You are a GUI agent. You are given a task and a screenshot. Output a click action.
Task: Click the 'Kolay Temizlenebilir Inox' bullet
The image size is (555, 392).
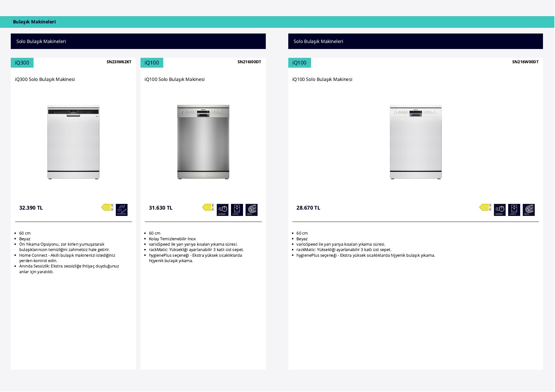pyautogui.click(x=172, y=239)
